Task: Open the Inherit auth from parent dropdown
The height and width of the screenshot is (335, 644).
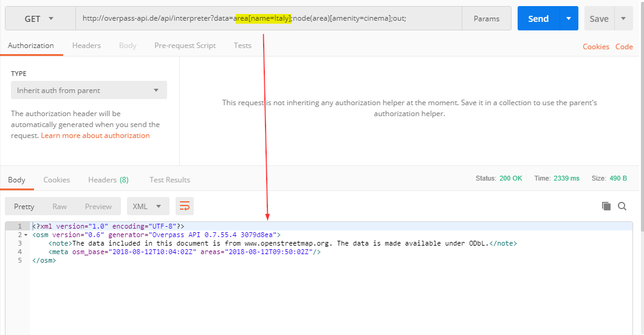Action: (x=89, y=90)
